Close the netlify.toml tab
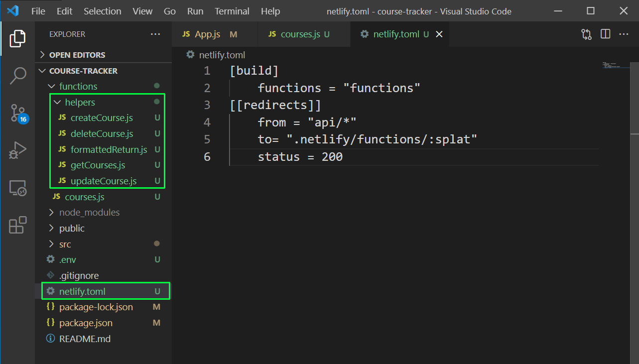This screenshot has width=639, height=364. [x=439, y=34]
